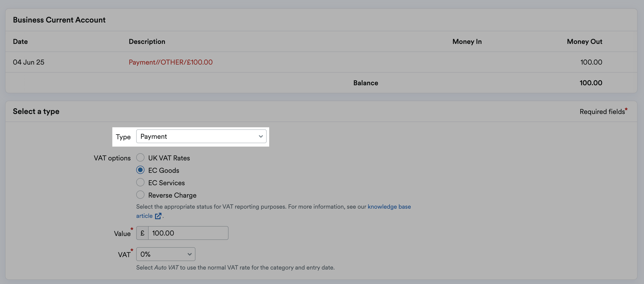Open the Type dropdown showing Payment
This screenshot has height=284, width=644.
click(x=201, y=136)
